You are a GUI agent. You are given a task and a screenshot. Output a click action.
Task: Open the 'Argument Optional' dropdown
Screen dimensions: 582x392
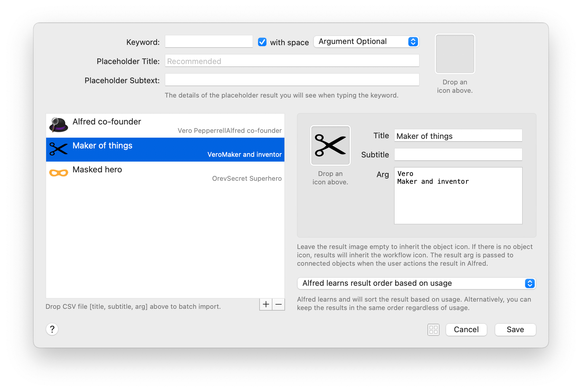[x=366, y=42]
